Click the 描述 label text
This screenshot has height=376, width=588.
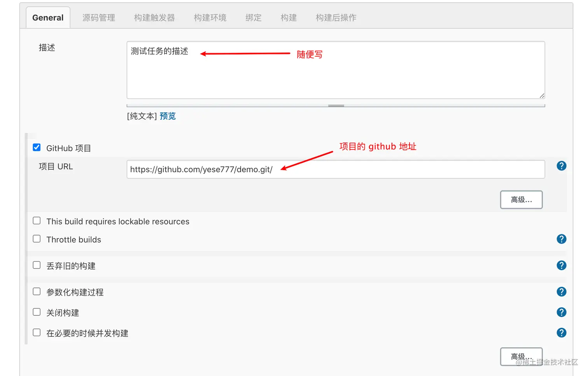click(x=47, y=48)
